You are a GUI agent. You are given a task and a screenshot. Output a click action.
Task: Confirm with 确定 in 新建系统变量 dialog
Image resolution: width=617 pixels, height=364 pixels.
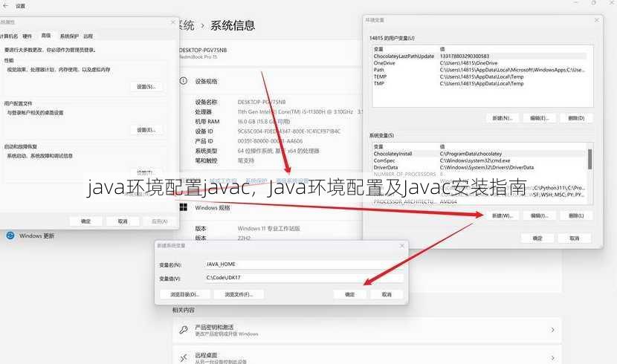tap(350, 294)
